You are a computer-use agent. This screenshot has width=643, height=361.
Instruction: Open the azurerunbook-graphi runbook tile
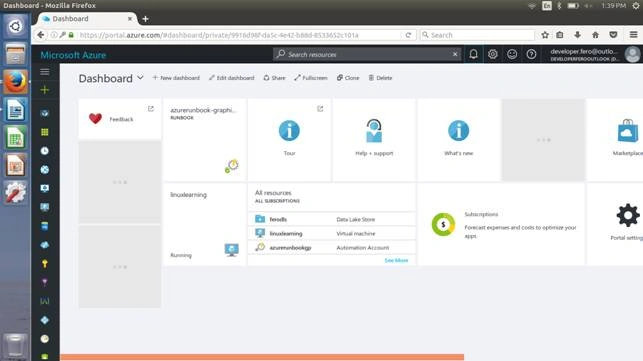click(x=204, y=139)
